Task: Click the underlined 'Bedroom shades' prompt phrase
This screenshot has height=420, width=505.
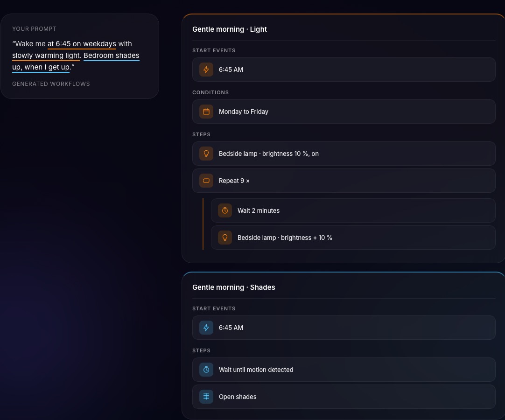Action: tap(112, 56)
